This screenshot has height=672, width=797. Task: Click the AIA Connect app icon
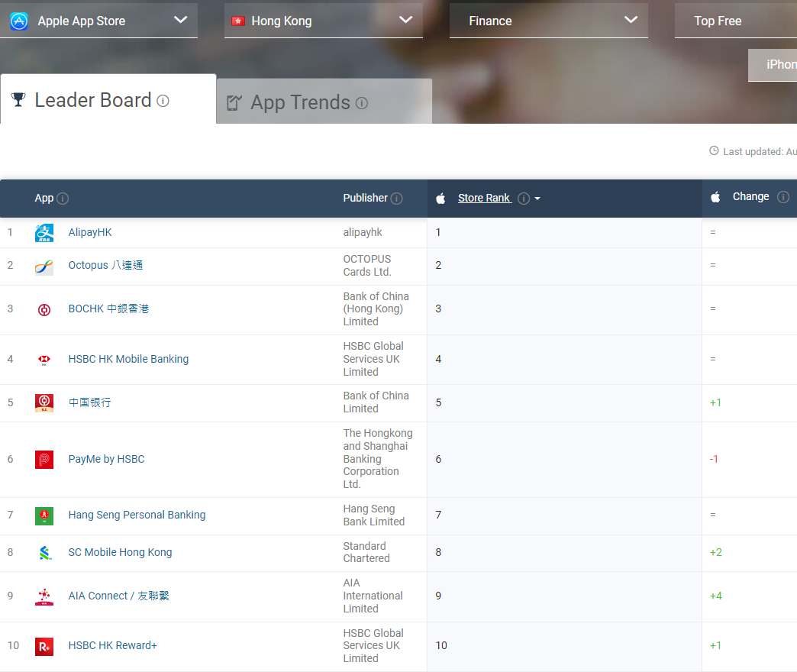point(44,596)
